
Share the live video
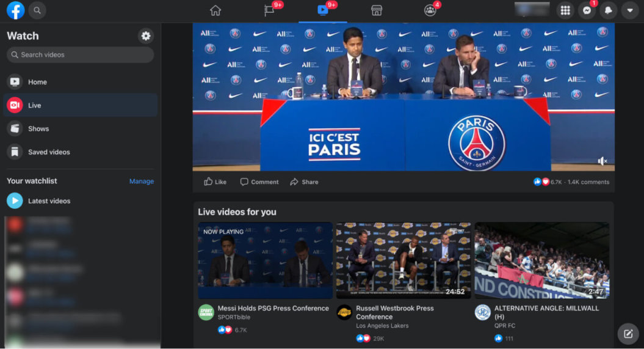(x=305, y=182)
